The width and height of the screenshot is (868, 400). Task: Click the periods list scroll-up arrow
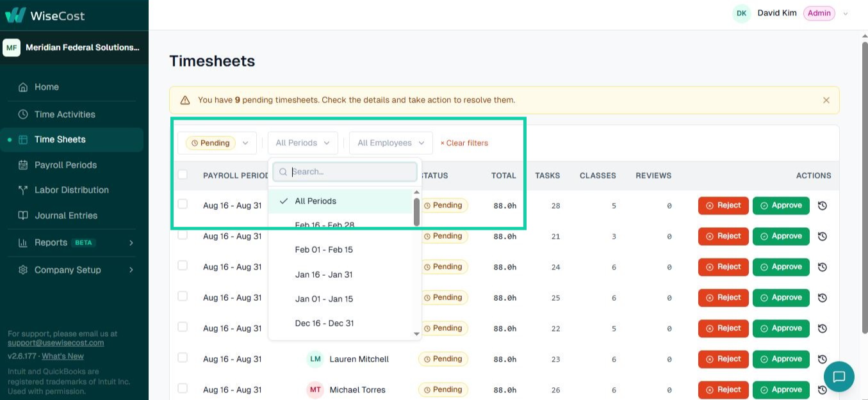tap(416, 192)
